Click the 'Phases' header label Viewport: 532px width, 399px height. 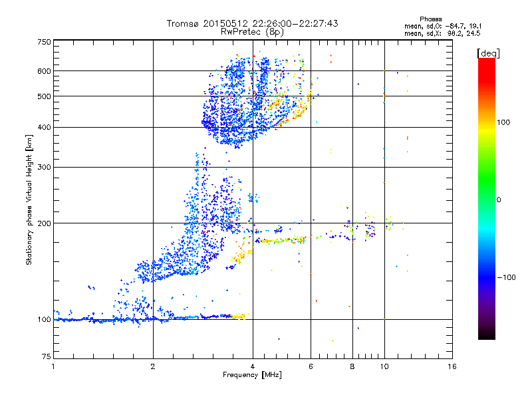point(430,19)
